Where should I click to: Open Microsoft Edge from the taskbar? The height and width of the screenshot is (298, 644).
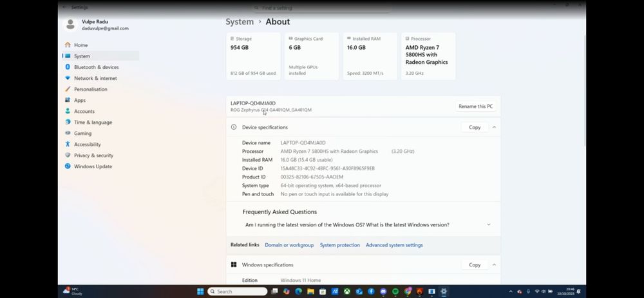[x=299, y=292]
